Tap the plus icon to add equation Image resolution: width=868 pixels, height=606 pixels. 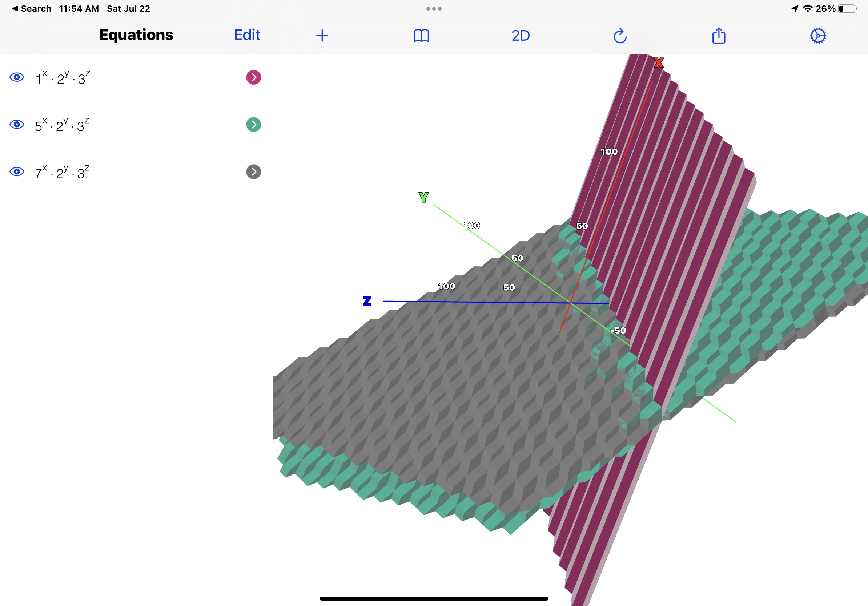point(322,36)
